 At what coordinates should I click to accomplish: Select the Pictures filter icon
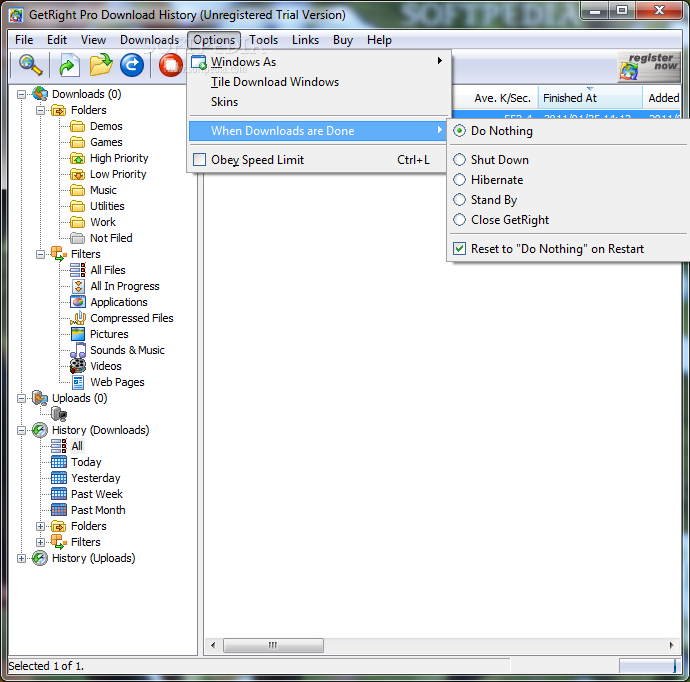(x=78, y=334)
